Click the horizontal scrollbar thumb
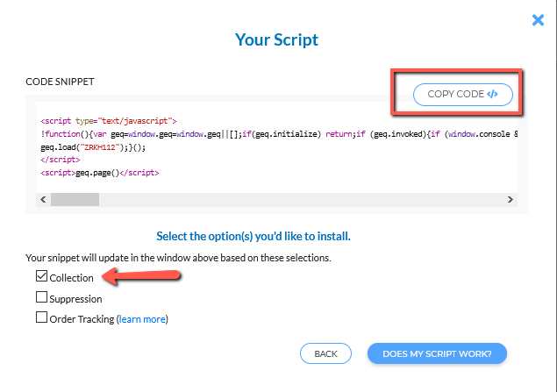 point(75,200)
